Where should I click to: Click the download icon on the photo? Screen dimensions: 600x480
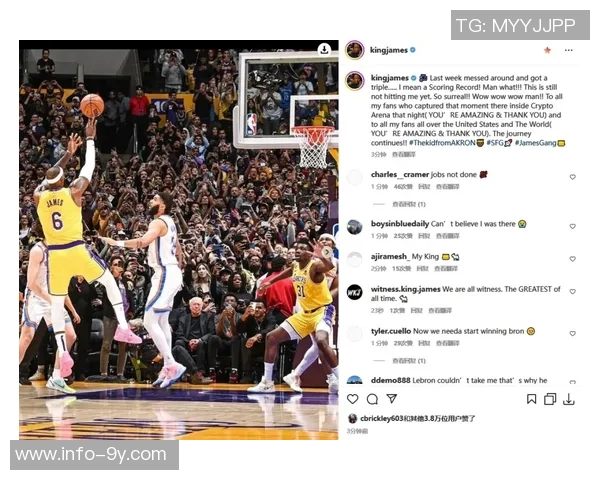[324, 49]
